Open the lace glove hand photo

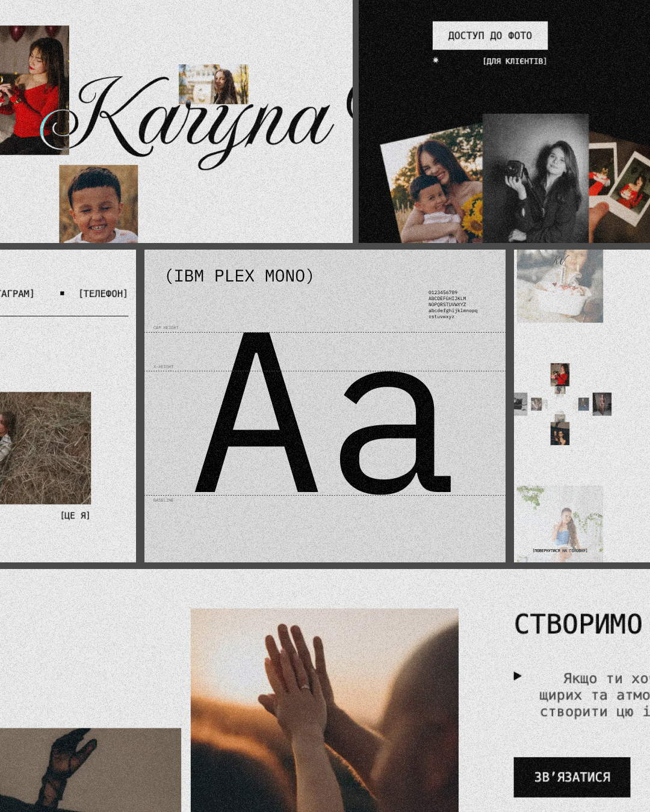pos(90,770)
